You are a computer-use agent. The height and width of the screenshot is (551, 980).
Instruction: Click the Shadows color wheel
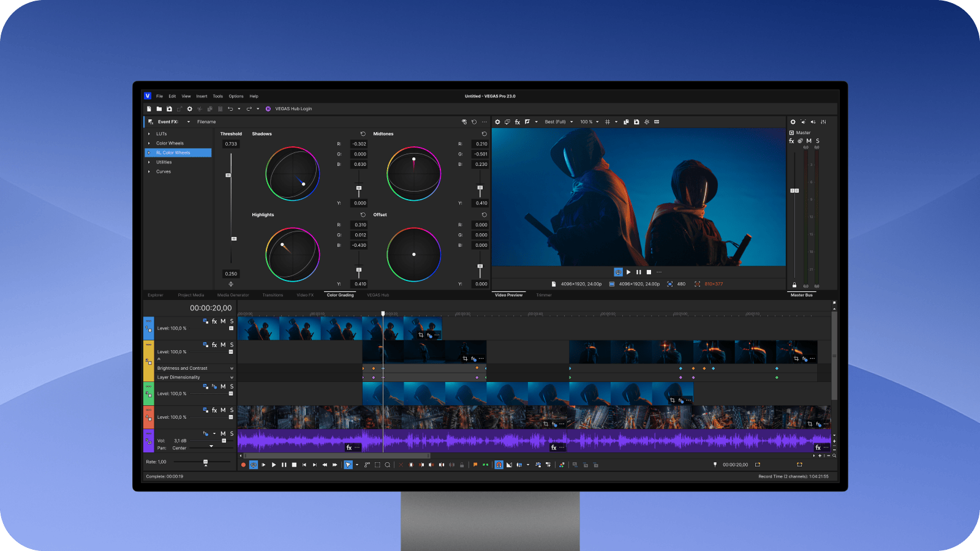click(292, 173)
